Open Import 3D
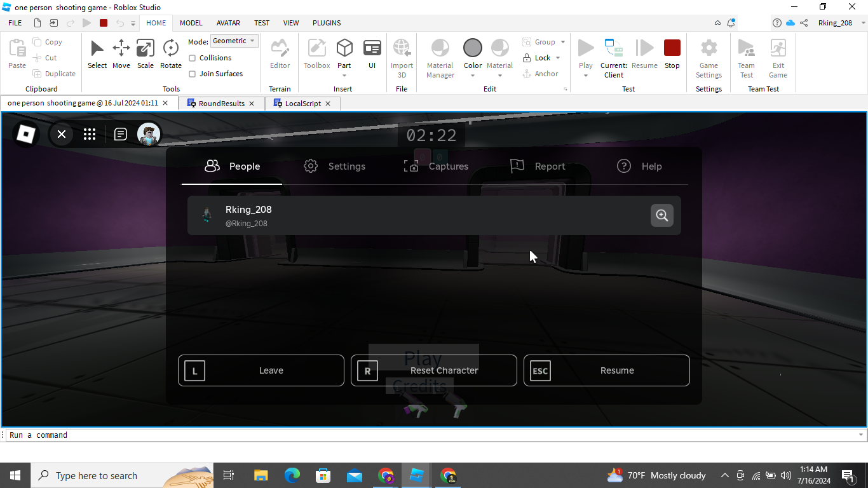This screenshot has width=868, height=488. pos(402,58)
